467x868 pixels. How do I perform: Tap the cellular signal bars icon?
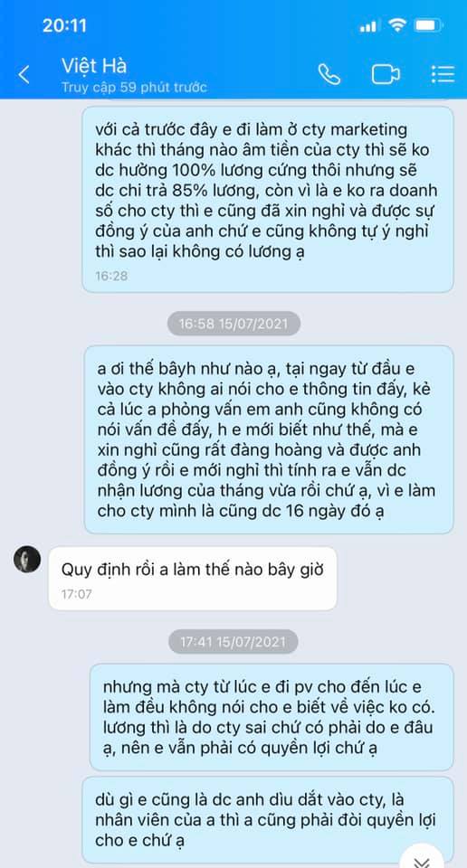click(368, 26)
